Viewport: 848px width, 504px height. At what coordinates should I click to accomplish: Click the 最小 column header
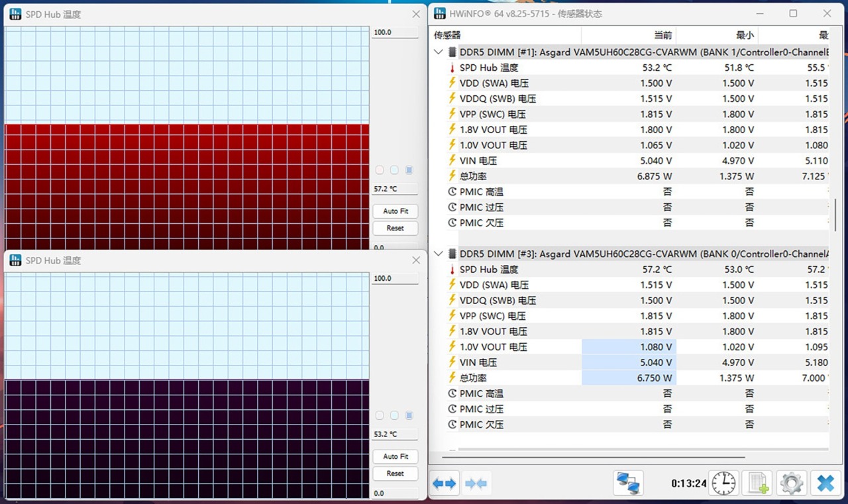[717, 35]
